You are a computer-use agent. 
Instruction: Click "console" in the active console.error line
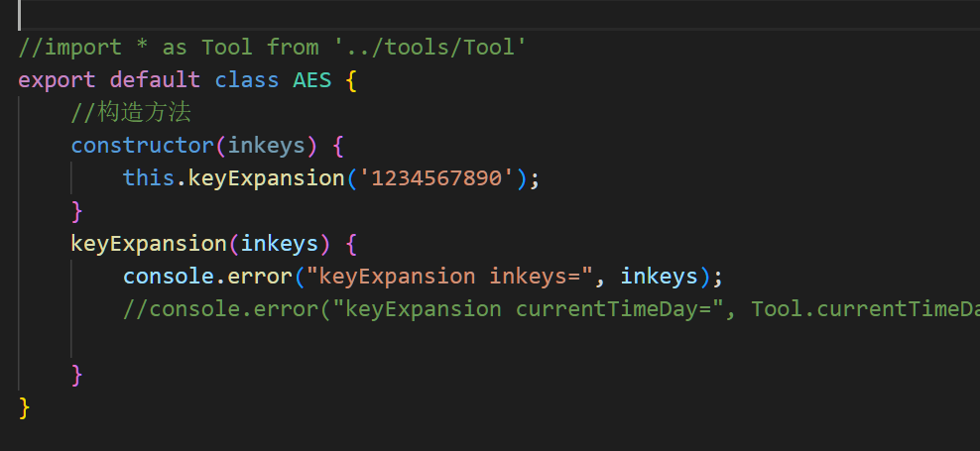click(169, 276)
